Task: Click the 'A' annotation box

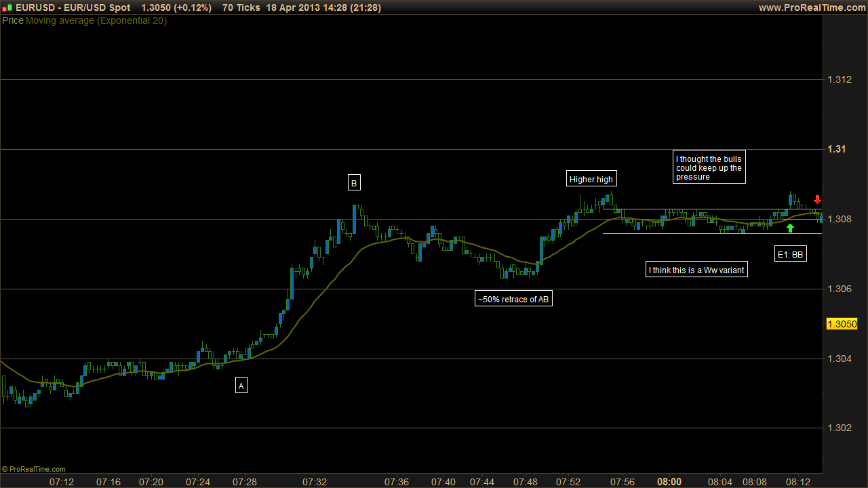Action: click(241, 386)
